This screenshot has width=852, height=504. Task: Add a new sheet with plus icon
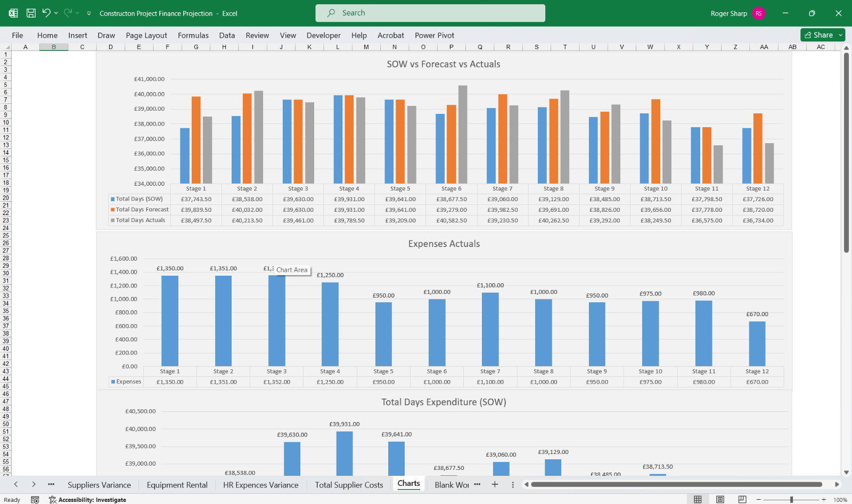pos(495,484)
